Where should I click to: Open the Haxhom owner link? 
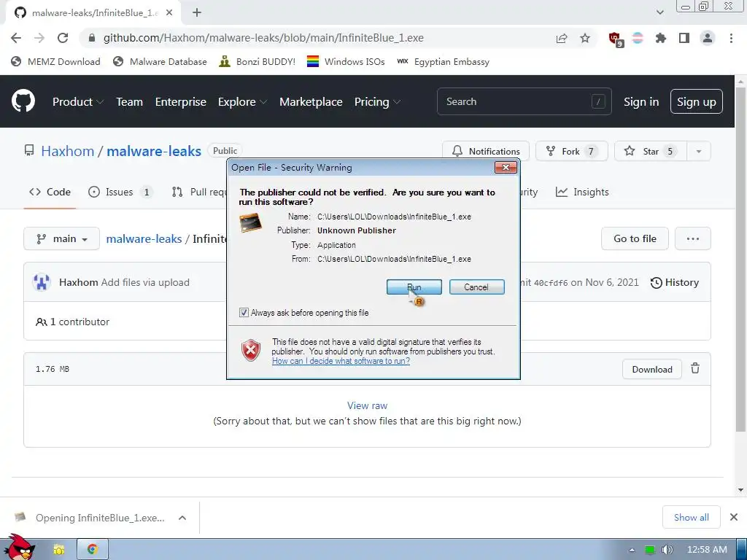68,151
